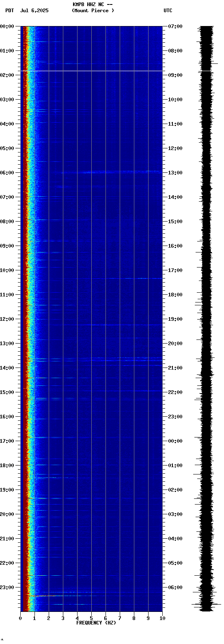Click the 02:00 UTC time label
The width and height of the screenshot is (224, 644).
[x=175, y=490]
